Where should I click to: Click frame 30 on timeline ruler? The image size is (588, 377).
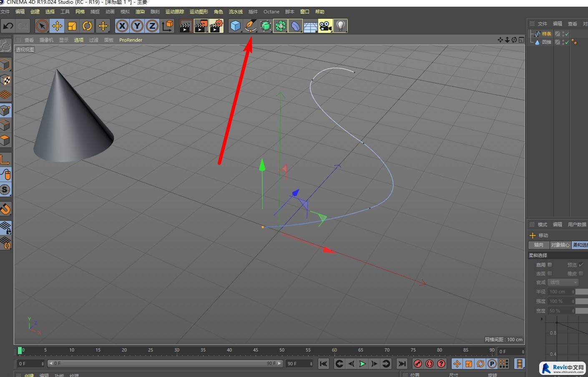coord(177,351)
